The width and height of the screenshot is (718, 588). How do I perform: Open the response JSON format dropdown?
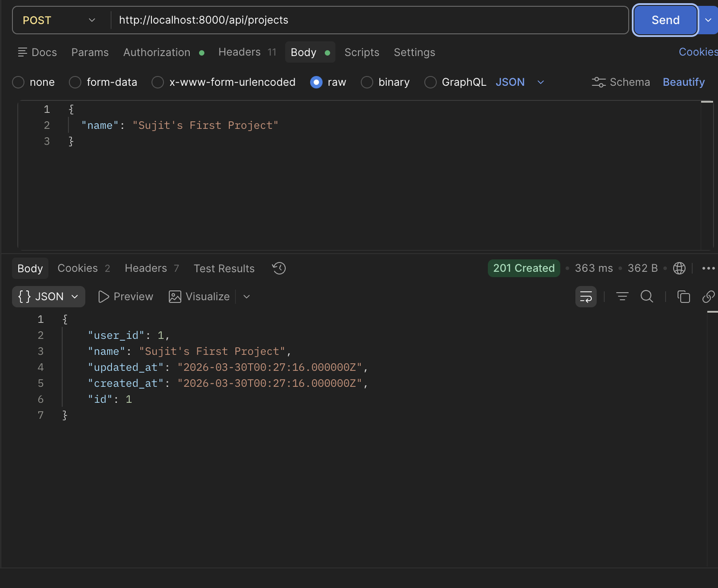[x=48, y=297]
